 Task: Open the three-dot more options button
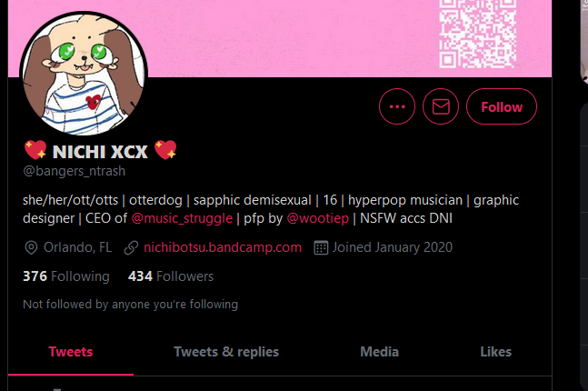(x=397, y=106)
